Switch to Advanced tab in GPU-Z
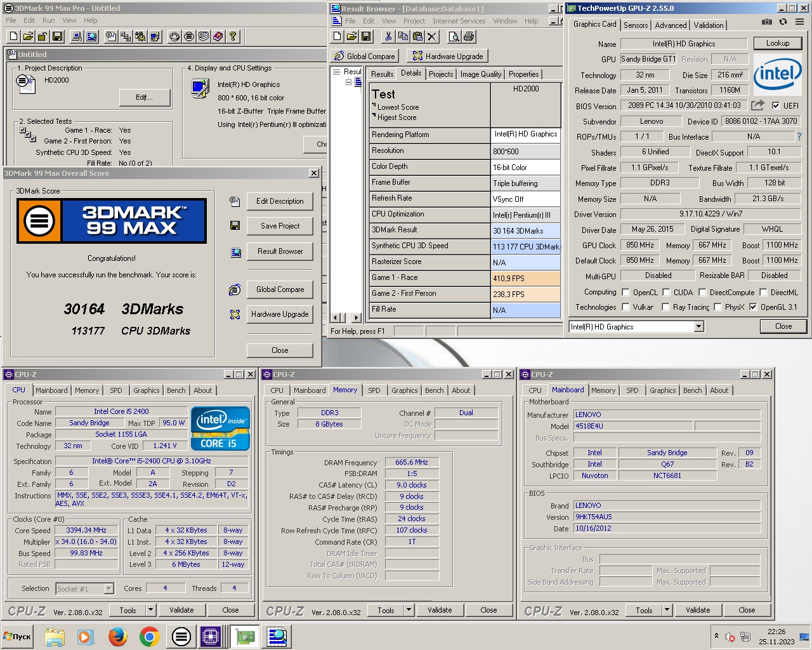Viewport: 812px width, 650px height. tap(671, 25)
